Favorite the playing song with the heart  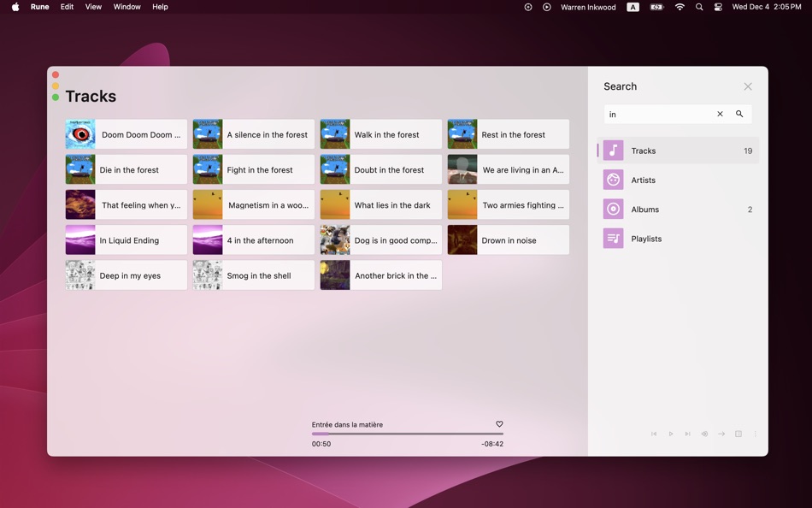click(499, 423)
